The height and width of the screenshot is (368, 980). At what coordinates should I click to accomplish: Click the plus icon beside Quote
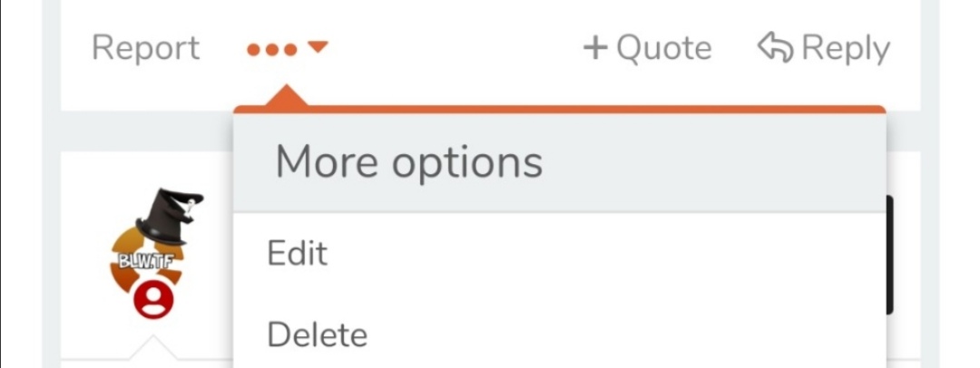[595, 49]
